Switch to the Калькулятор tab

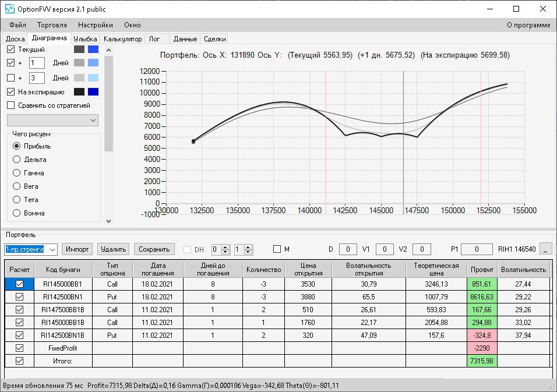pyautogui.click(x=122, y=38)
